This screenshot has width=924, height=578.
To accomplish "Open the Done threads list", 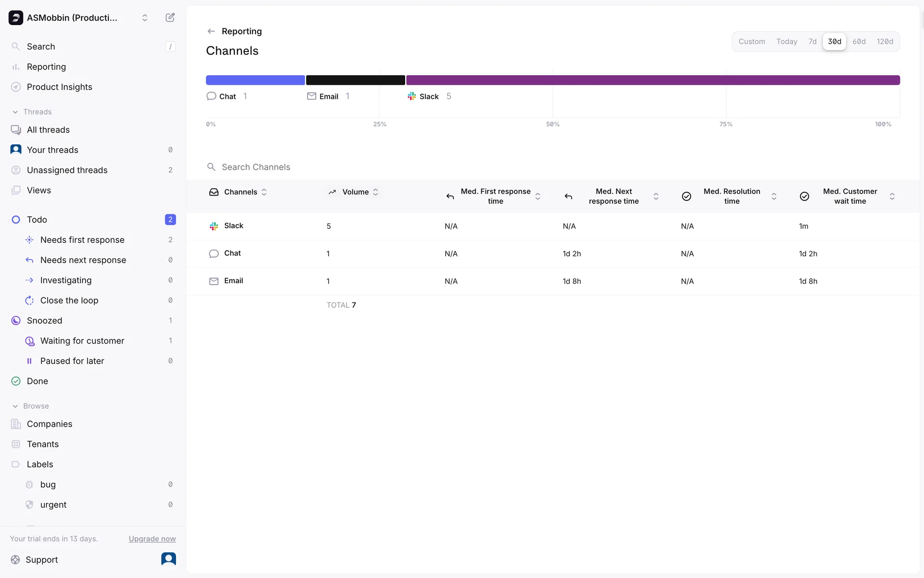I will tap(37, 381).
